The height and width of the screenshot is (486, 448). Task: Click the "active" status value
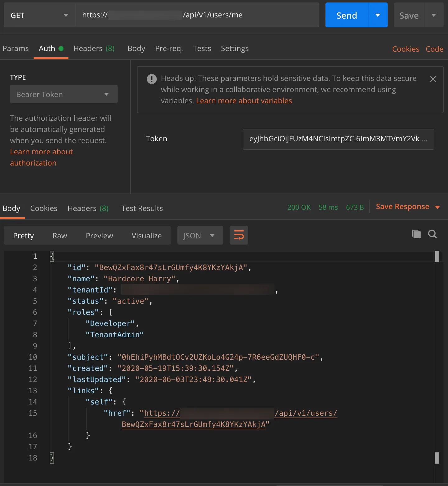131,301
